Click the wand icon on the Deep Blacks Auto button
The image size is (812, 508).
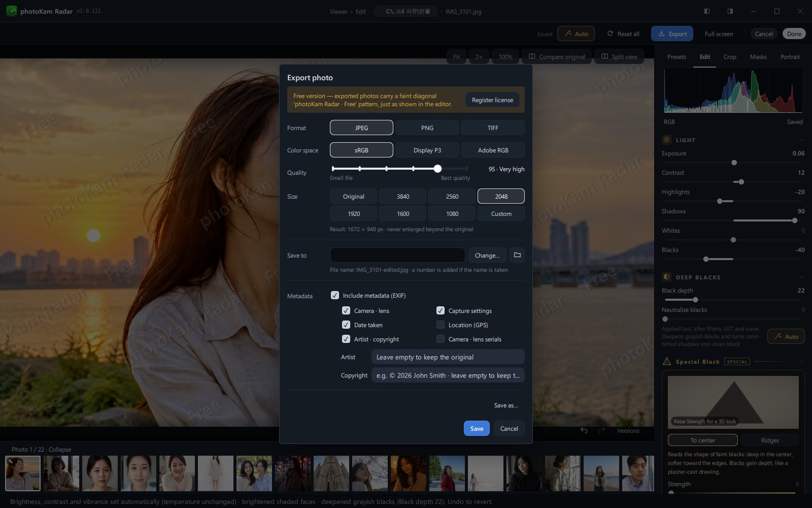(778, 336)
